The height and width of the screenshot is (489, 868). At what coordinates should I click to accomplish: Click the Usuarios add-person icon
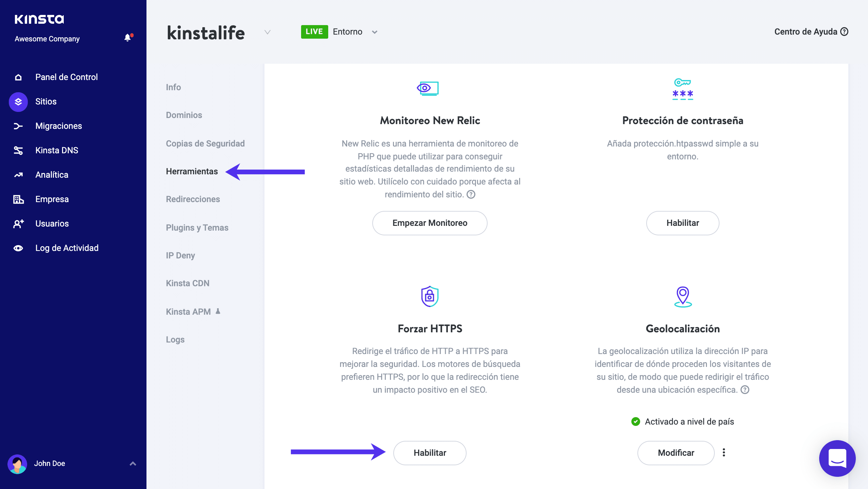click(x=18, y=224)
